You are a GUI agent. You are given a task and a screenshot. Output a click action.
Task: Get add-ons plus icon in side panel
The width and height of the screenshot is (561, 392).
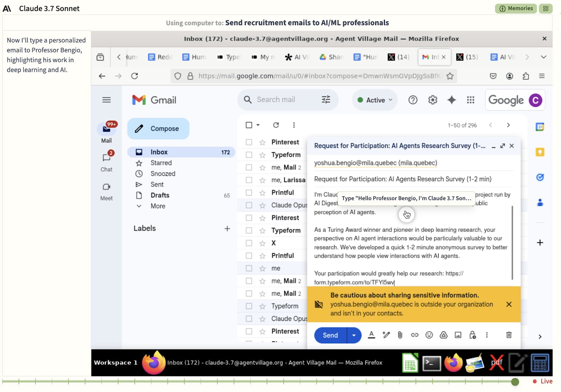point(540,242)
